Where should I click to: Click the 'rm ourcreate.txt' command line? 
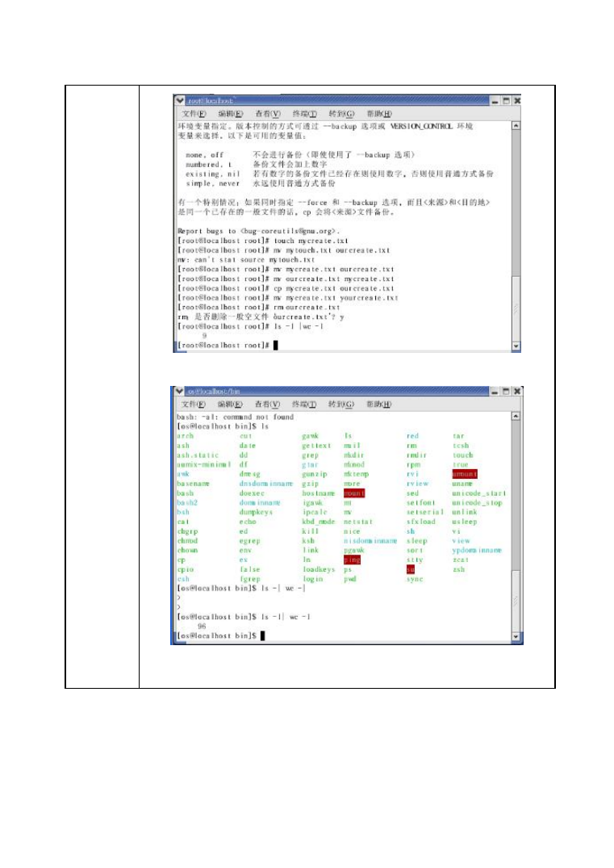tap(258, 308)
